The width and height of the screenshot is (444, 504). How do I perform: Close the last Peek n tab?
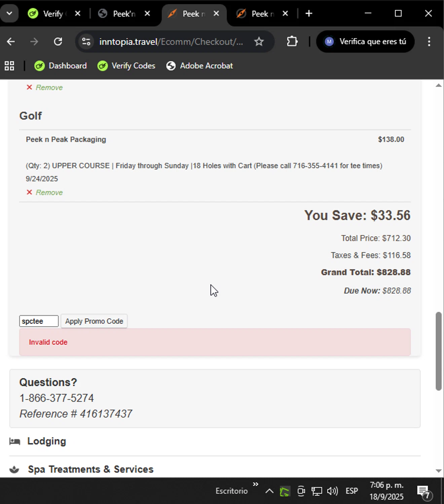coord(285,13)
